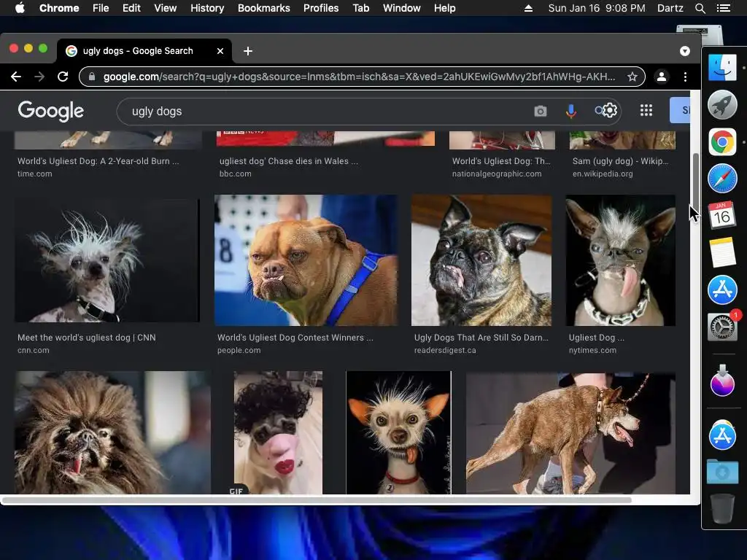
Task: Click the eject icon in the menu bar
Action: (x=528, y=8)
